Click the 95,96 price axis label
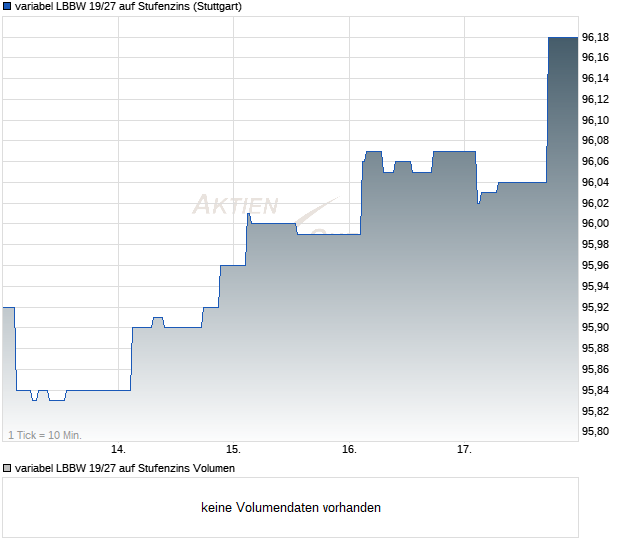The width and height of the screenshot is (620, 546). [x=595, y=265]
